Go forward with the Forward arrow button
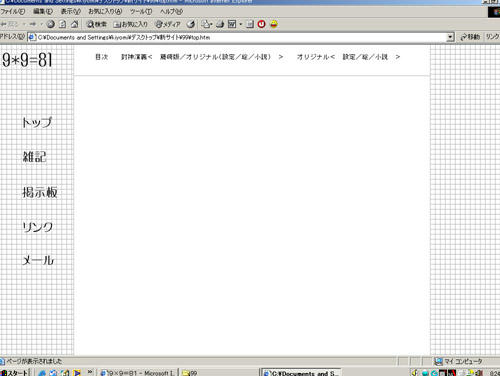 click(x=33, y=24)
